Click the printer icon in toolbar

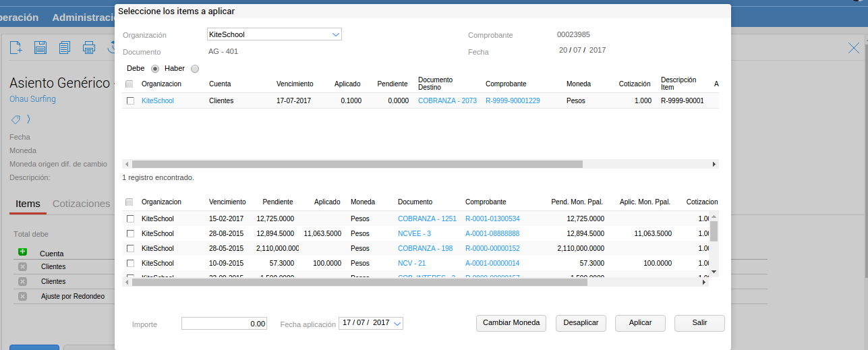tap(89, 47)
